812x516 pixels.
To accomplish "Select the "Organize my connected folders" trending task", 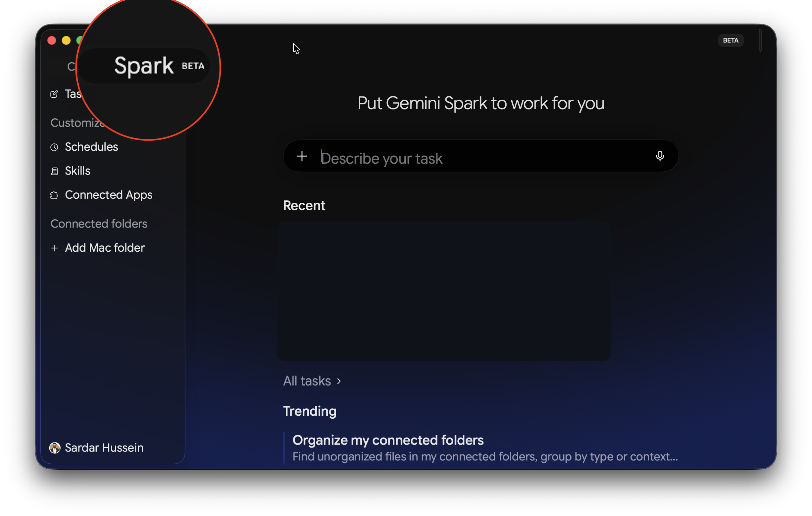I will [x=481, y=448].
